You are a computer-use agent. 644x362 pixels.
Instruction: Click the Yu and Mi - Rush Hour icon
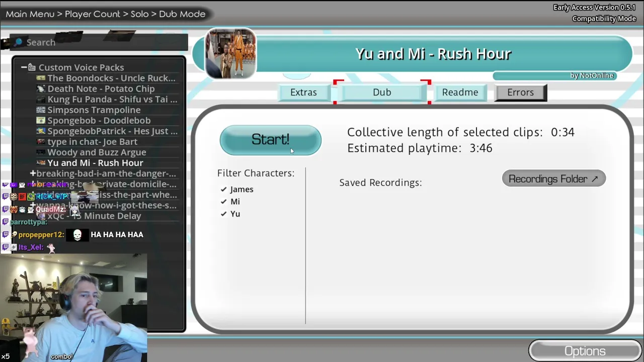point(41,163)
